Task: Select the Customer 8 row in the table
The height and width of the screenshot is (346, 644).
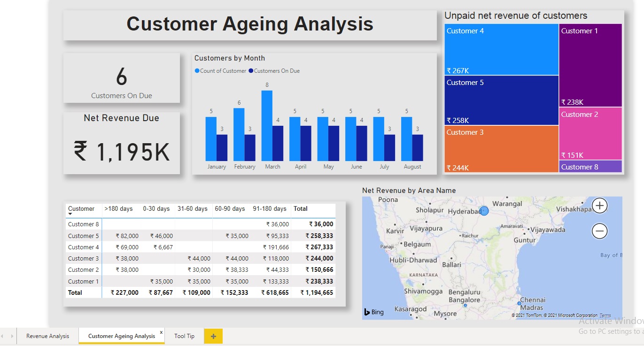Action: point(83,224)
